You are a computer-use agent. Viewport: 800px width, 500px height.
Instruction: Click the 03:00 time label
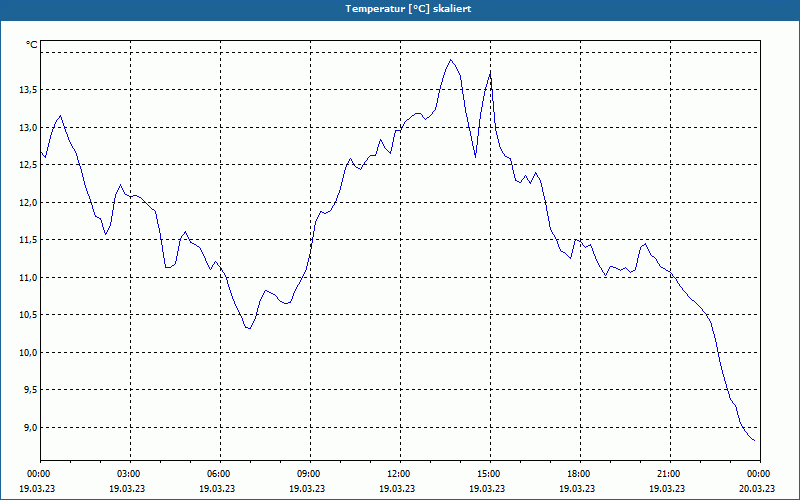(130, 474)
